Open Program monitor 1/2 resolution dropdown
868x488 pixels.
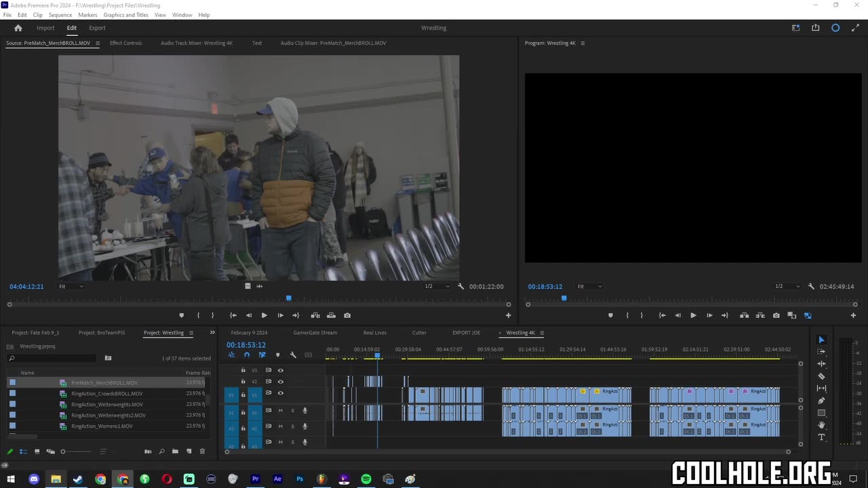click(787, 287)
